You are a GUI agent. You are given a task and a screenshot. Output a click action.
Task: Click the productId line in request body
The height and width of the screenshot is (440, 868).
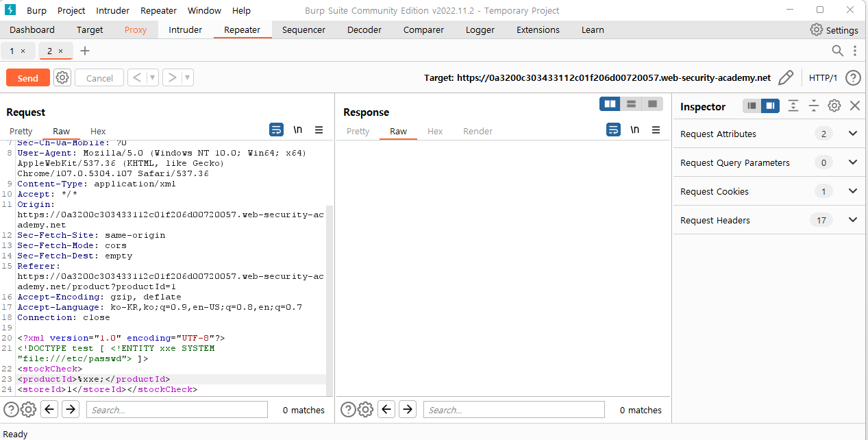[94, 379]
